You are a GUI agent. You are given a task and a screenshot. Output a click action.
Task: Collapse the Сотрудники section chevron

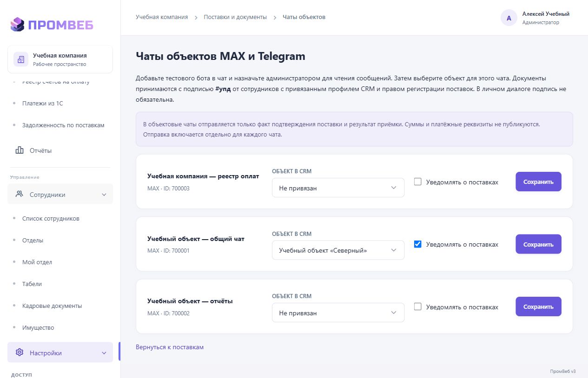pos(104,195)
